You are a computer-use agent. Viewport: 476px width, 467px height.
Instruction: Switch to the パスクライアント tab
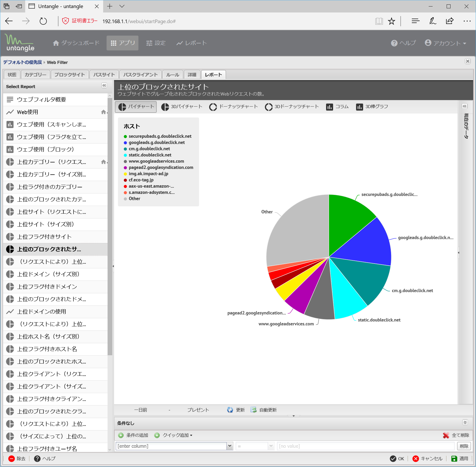coord(141,75)
